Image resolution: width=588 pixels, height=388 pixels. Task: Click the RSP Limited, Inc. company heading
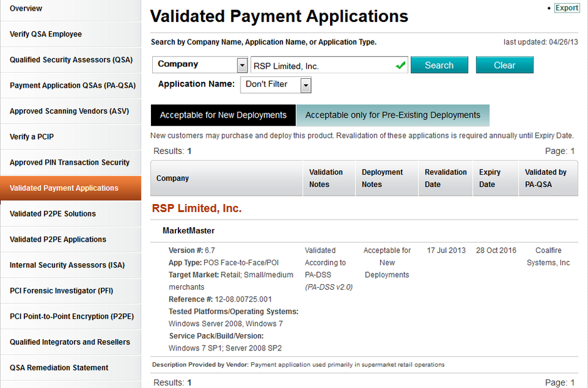click(197, 208)
